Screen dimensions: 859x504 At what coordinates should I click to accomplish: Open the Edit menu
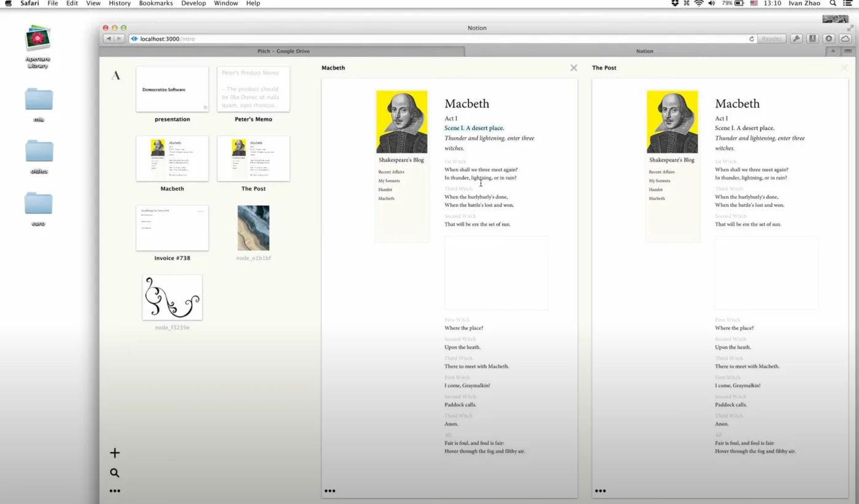(72, 4)
